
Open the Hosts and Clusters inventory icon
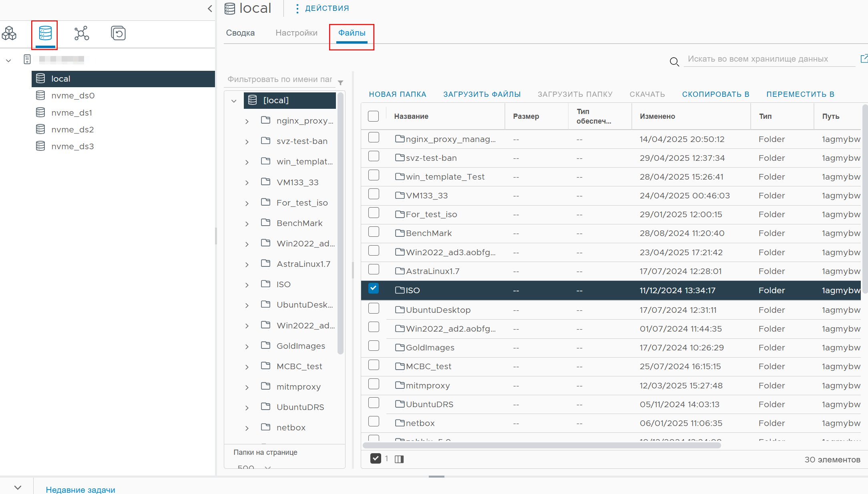(x=9, y=33)
